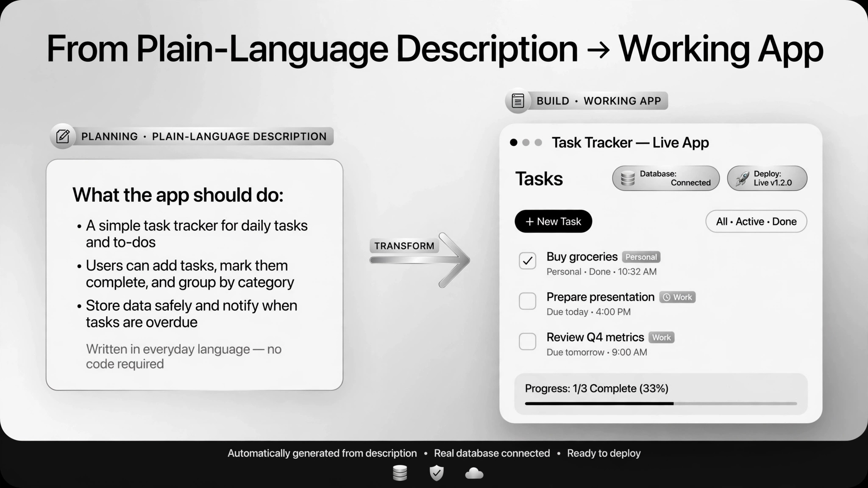Click the clock icon in Prepare presentation tag
The image size is (868, 488).
[667, 297]
